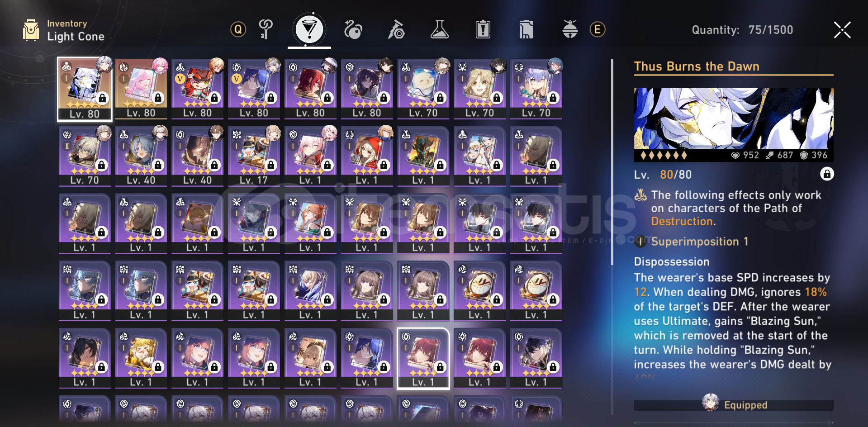
Task: Select the key-shaped upgrade materials tab icon
Action: point(266,30)
